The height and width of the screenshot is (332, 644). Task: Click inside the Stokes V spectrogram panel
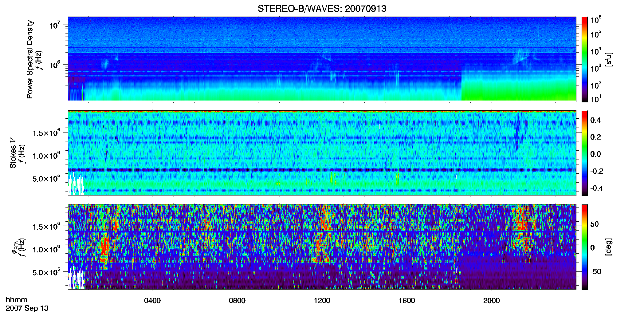(x=322, y=153)
